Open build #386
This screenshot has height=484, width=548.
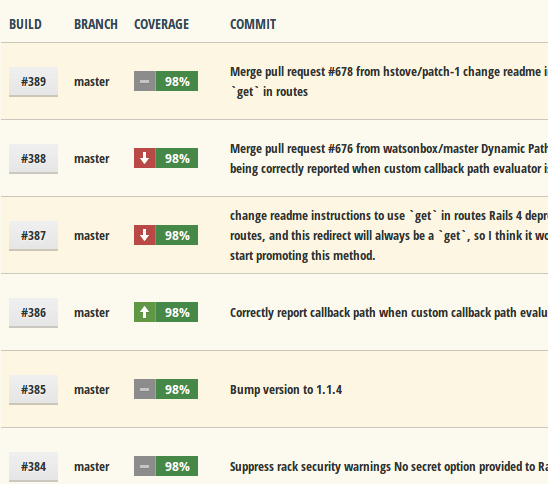click(34, 312)
